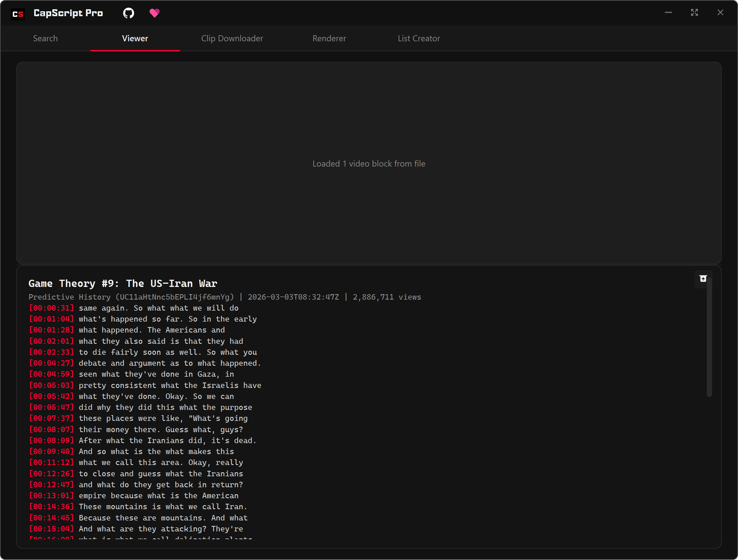The height and width of the screenshot is (560, 738).
Task: Switch to the Renderer tab
Action: [x=329, y=38]
